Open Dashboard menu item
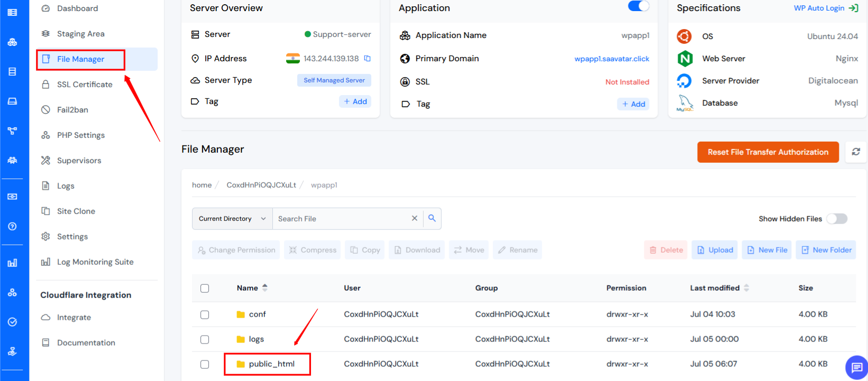This screenshot has height=381, width=868. [x=77, y=8]
